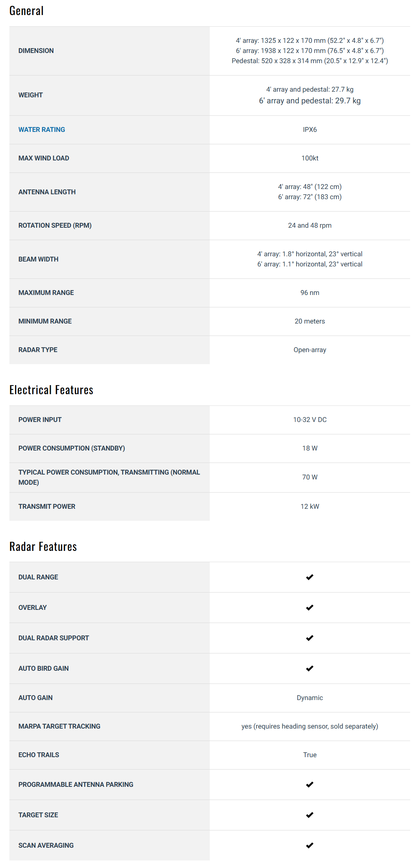Click the Echo Trails True value
This screenshot has height=868, width=412.
point(310,755)
